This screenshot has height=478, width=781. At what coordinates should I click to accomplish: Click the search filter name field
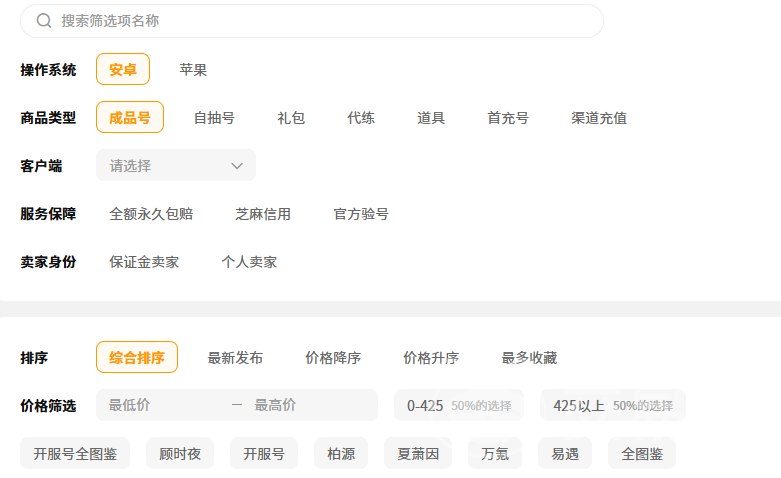tap(320, 21)
